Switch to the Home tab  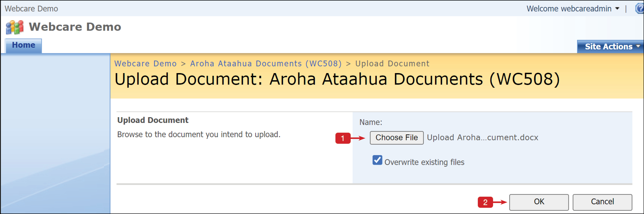[24, 45]
